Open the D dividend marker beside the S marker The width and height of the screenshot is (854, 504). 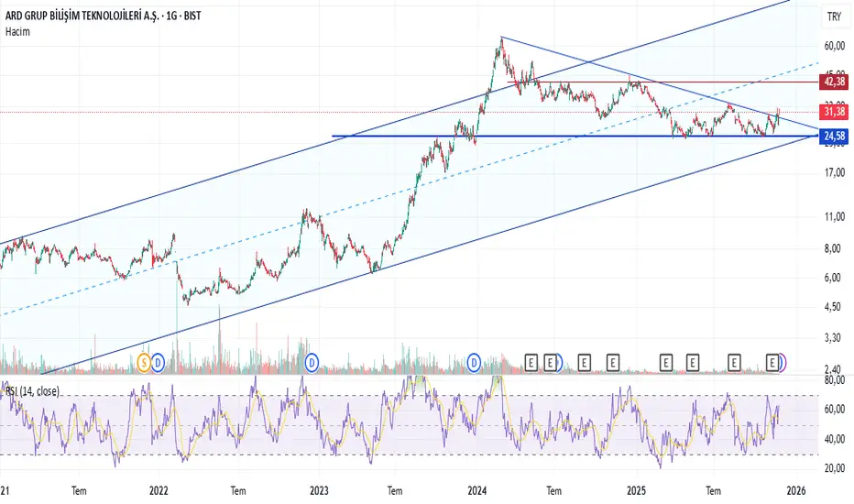[x=158, y=362]
